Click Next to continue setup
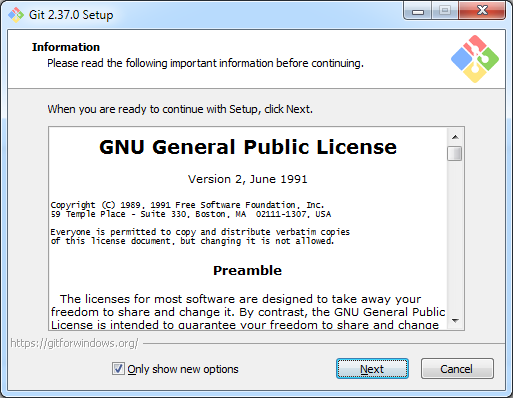This screenshot has height=398, width=513. point(372,369)
